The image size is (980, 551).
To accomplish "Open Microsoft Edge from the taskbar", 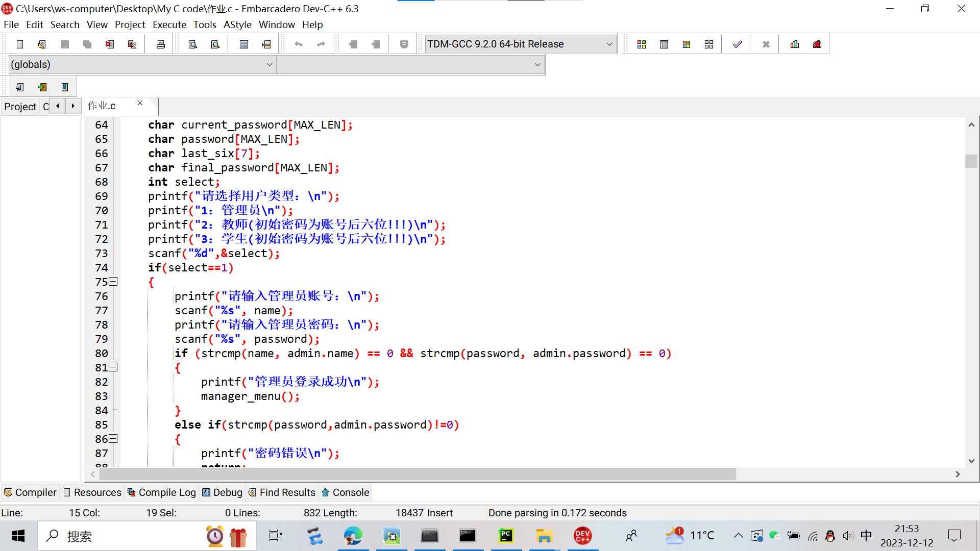I will (353, 536).
